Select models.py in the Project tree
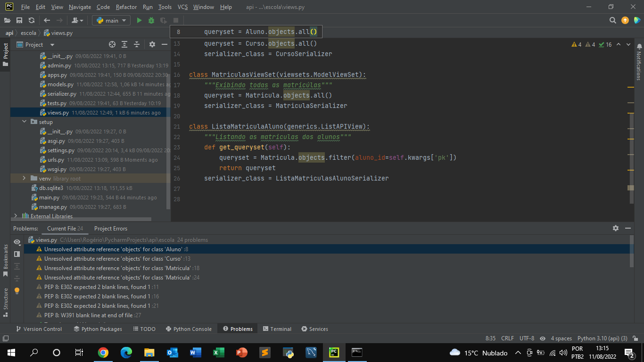 tap(60, 84)
